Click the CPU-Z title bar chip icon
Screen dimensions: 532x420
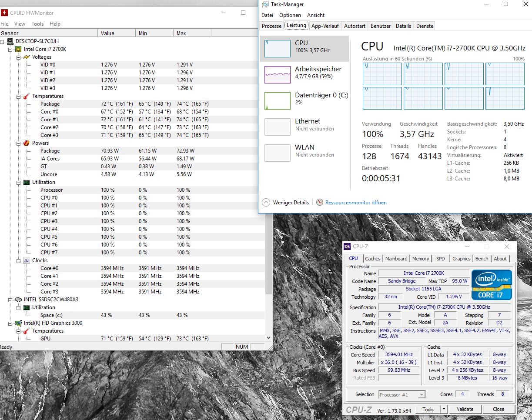(x=347, y=247)
